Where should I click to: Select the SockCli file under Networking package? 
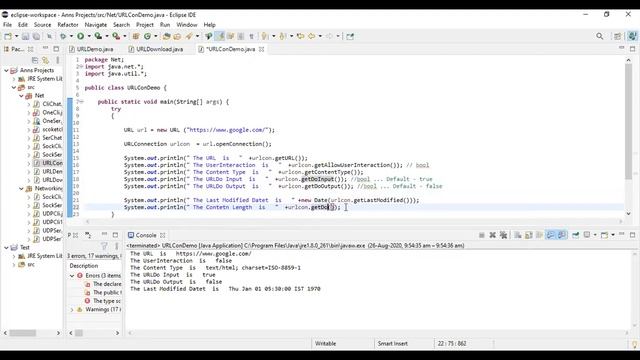tap(48, 197)
